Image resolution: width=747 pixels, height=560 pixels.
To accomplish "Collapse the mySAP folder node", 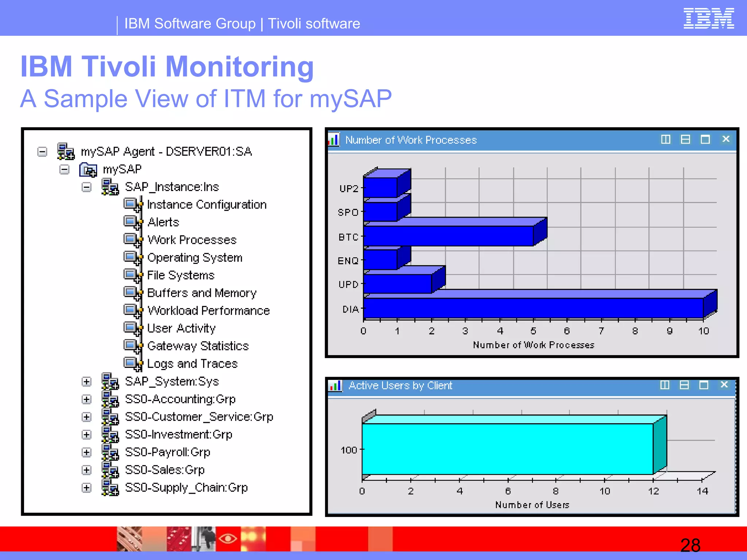I will click(x=65, y=169).
